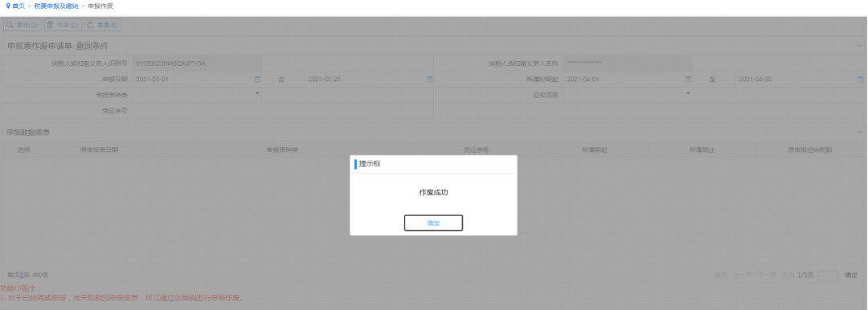The height and width of the screenshot is (310, 868).
Task: Click the 申报表作废申请单-查询条件 heading
Action: pos(58,46)
